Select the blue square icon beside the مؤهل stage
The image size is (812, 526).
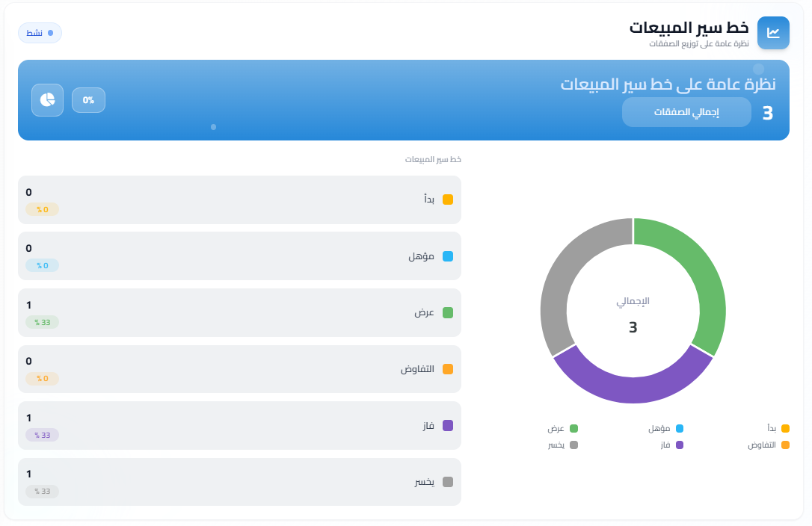tap(447, 256)
